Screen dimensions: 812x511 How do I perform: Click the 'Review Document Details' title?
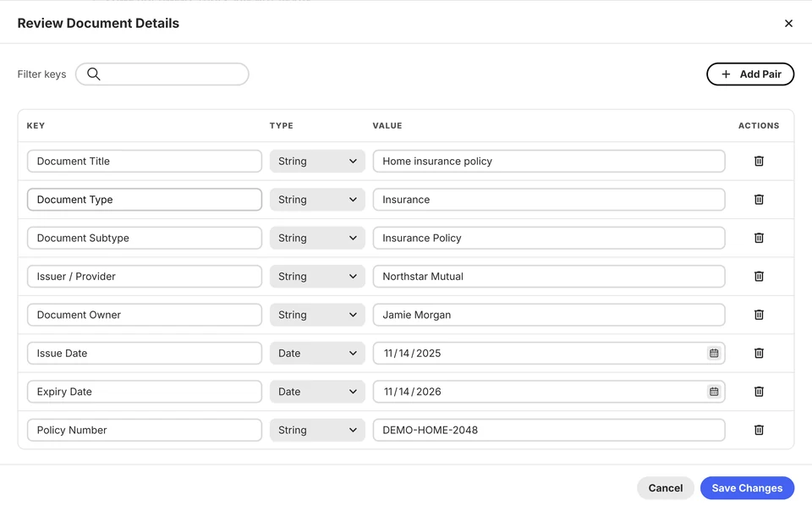tap(98, 24)
